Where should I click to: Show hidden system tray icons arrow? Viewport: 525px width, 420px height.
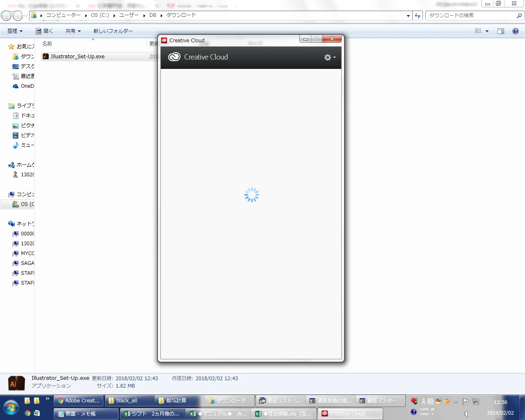456,402
